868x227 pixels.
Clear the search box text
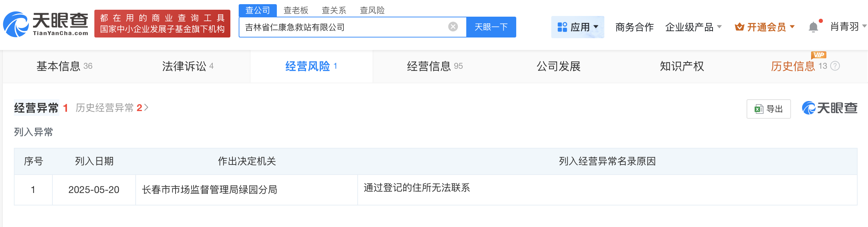pos(453,27)
